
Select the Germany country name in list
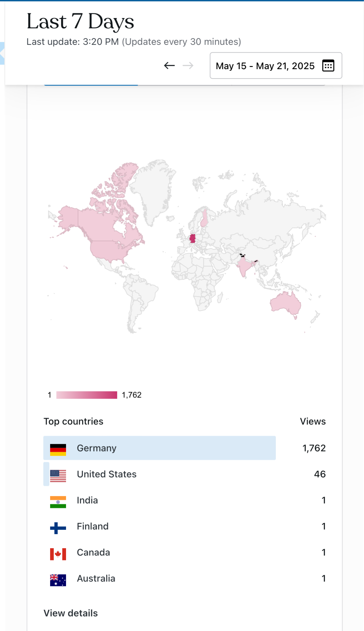[x=97, y=448]
